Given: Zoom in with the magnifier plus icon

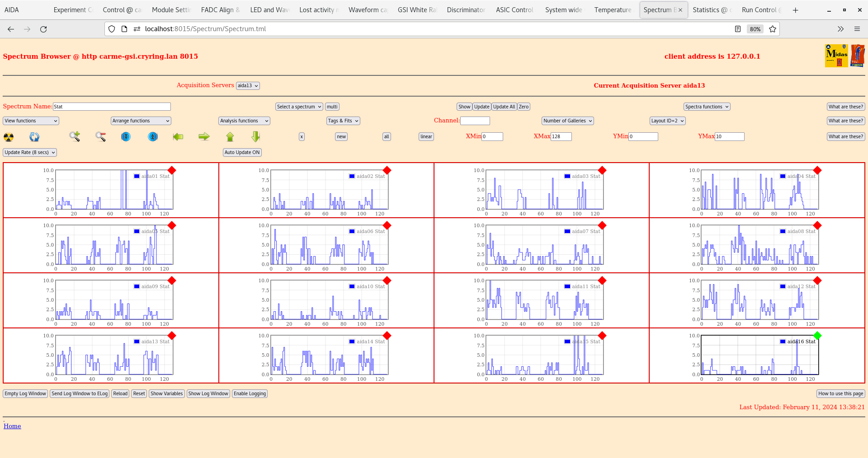Looking at the screenshot, I should [x=75, y=136].
